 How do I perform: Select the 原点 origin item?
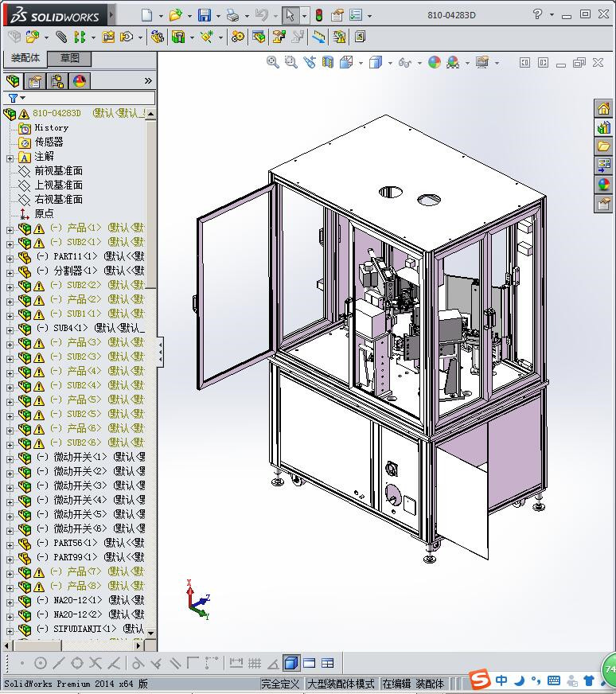[x=45, y=214]
